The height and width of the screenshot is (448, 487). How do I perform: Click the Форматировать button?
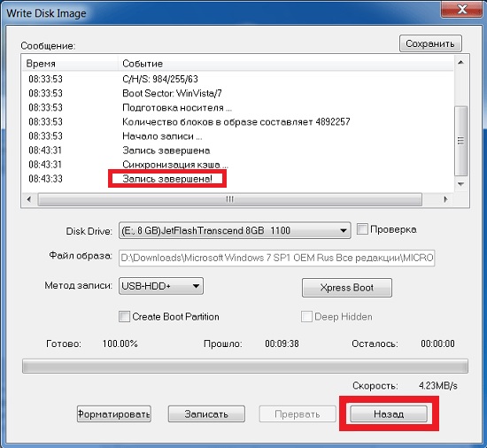point(114,413)
